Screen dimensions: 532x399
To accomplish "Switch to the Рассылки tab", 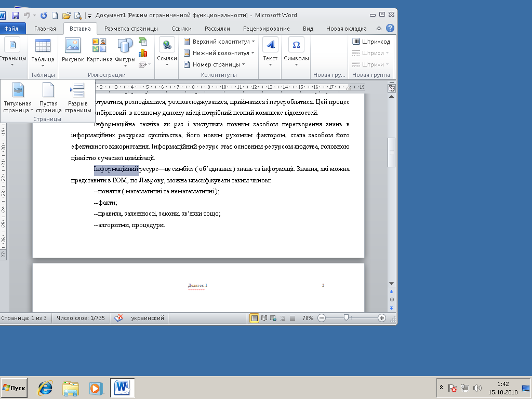I will click(x=217, y=29).
